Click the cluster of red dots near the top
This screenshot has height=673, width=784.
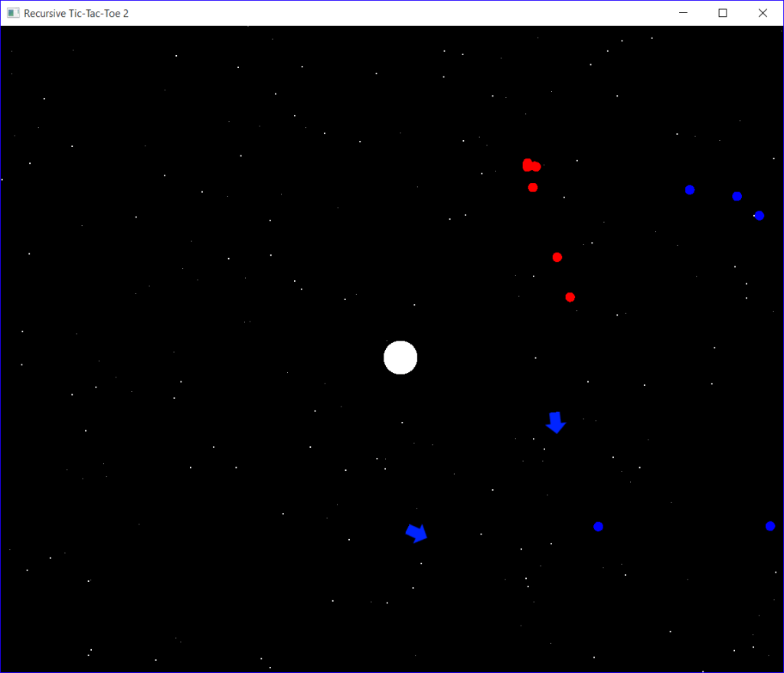pos(531,165)
